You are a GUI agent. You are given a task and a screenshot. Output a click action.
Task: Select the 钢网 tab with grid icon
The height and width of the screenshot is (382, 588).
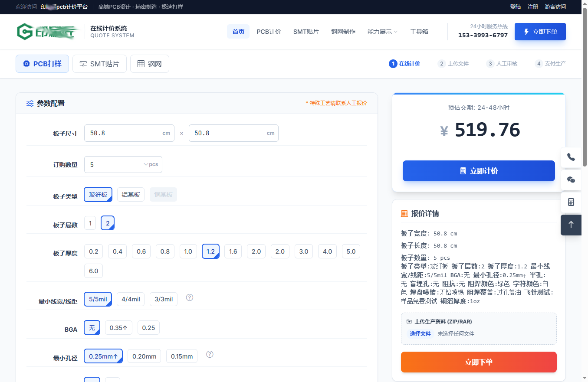149,64
